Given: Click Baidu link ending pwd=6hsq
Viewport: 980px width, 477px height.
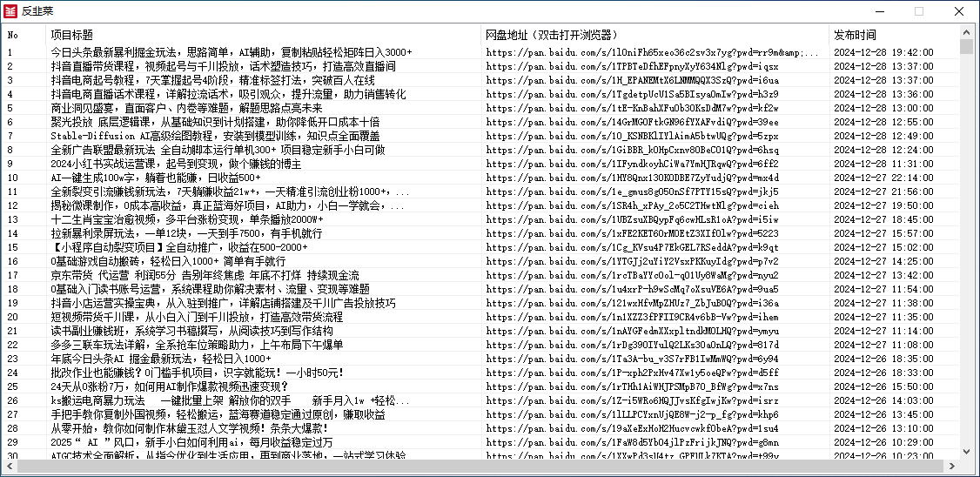Looking at the screenshot, I should tap(633, 150).
